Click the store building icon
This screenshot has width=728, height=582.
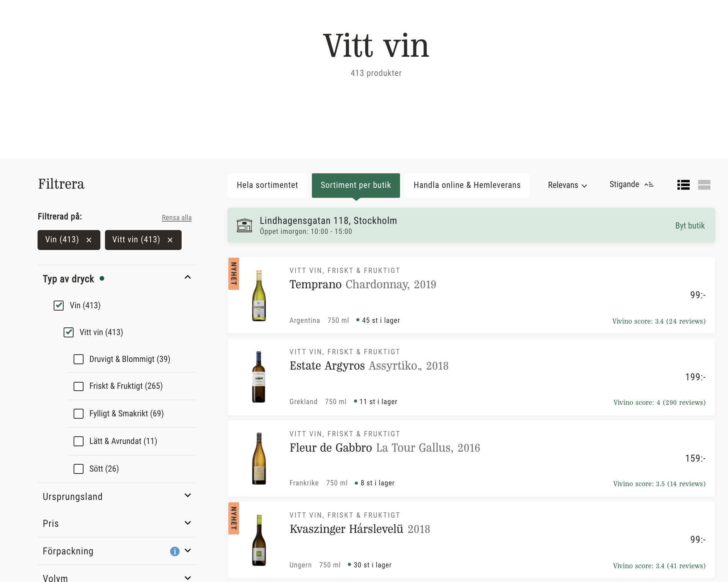tap(244, 225)
